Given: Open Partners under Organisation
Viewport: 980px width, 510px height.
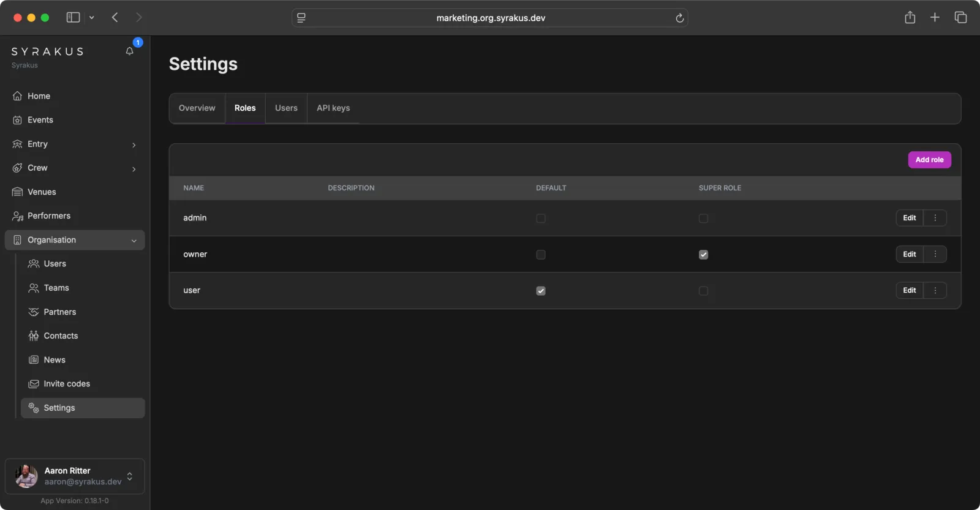Looking at the screenshot, I should point(59,312).
